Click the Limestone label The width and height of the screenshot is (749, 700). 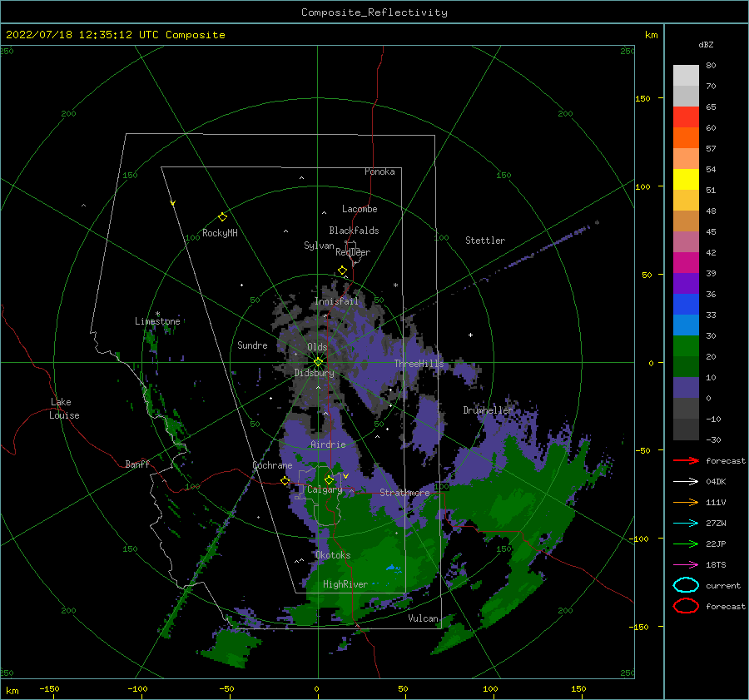point(157,321)
